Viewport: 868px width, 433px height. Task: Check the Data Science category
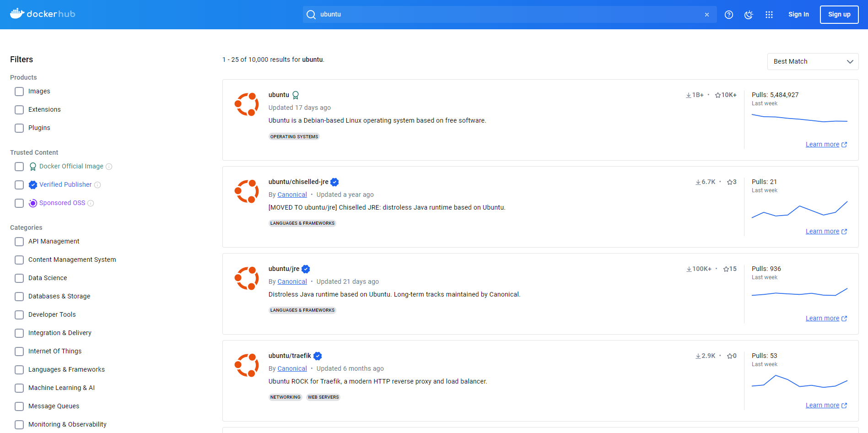(19, 278)
